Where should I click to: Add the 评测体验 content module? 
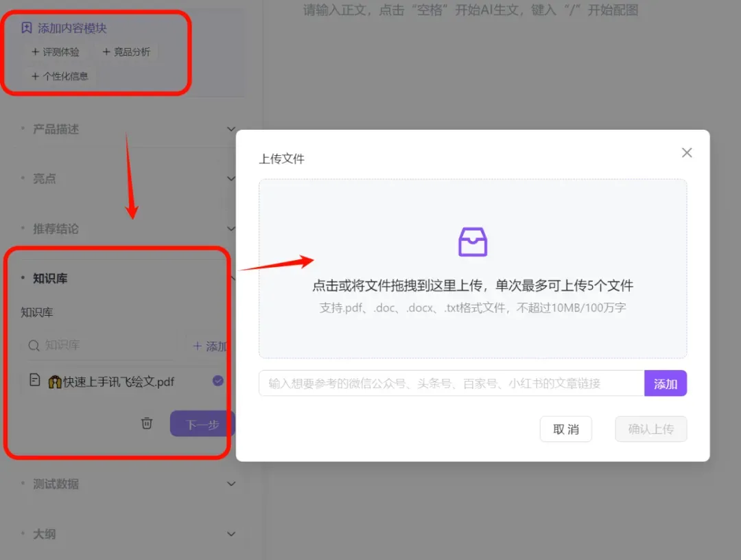click(56, 52)
